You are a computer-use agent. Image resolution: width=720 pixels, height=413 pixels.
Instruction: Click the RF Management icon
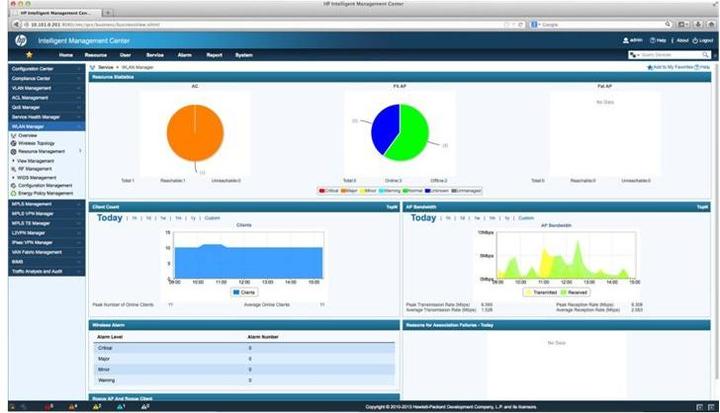click(14, 169)
